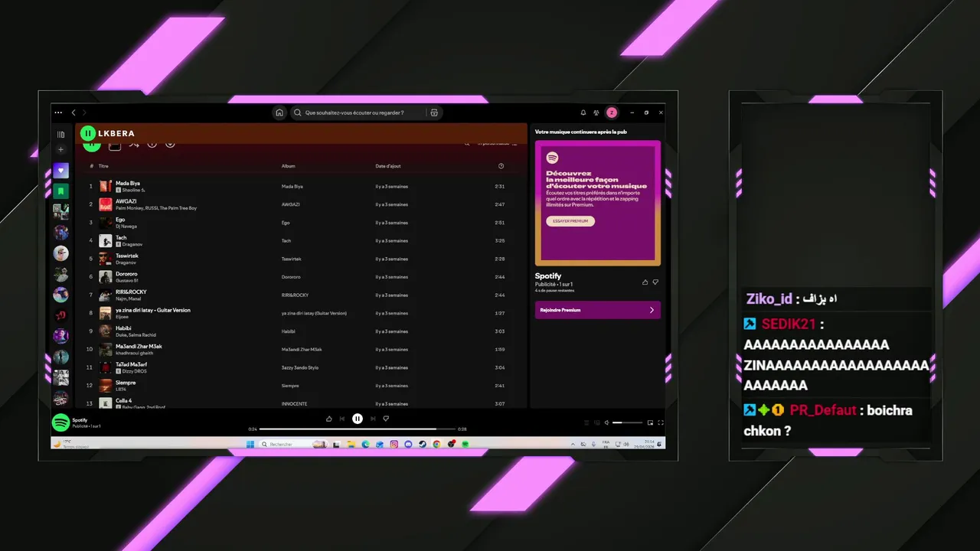The width and height of the screenshot is (980, 551).
Task: Pause playlist via LKBERA header button
Action: point(89,133)
